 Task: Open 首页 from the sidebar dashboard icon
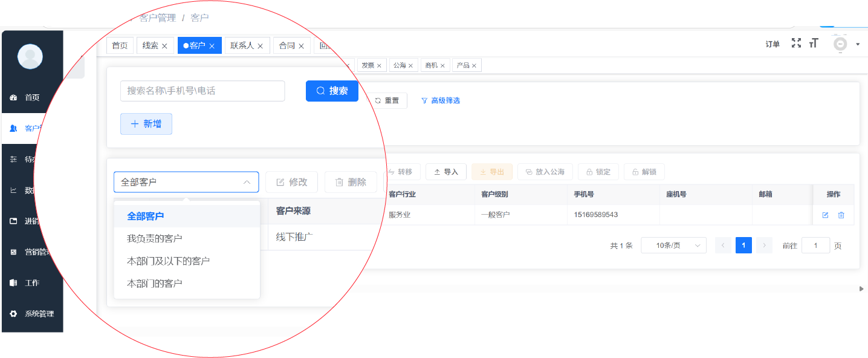coord(13,97)
